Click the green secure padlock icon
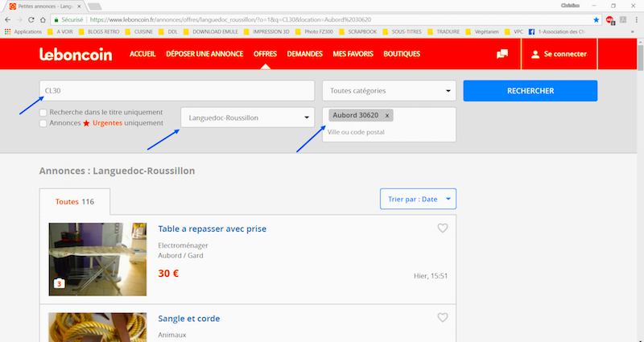This screenshot has width=644, height=342. (56, 19)
